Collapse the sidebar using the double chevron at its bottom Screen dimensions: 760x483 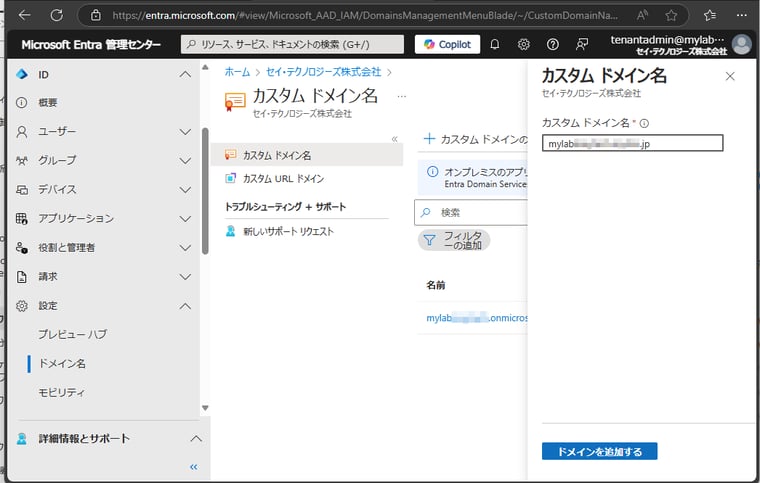click(x=194, y=467)
